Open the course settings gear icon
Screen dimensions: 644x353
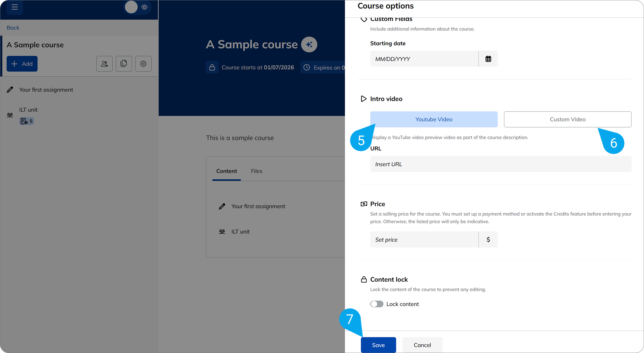tap(143, 64)
